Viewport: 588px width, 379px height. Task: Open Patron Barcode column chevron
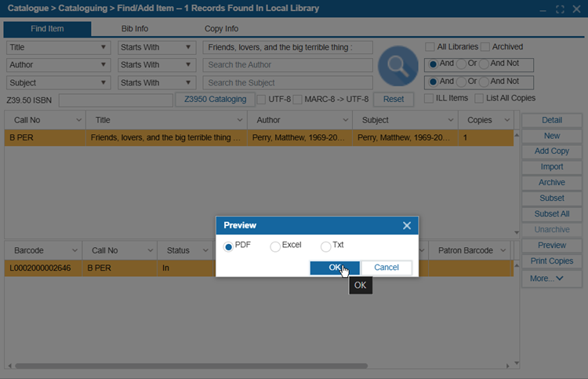[x=503, y=250]
